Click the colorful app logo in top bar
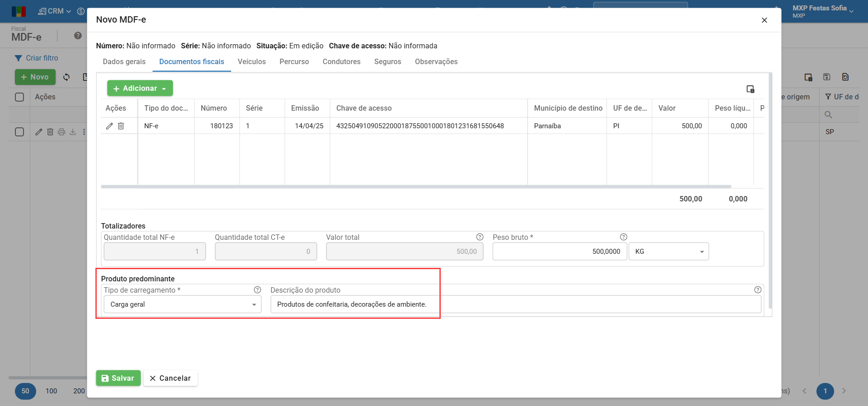868x406 pixels. pyautogui.click(x=19, y=11)
